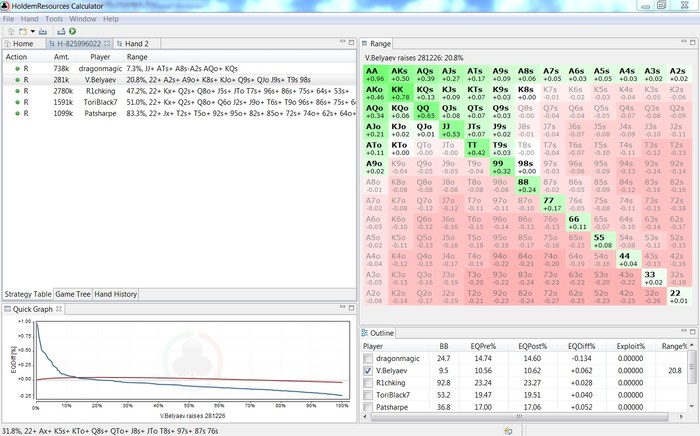Screen dimensions: 700x436
Task: Select the dragonmagic strategy row
Action: point(179,69)
